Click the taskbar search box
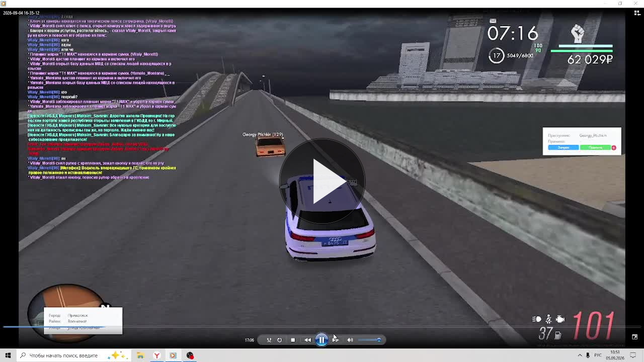 click(x=73, y=355)
